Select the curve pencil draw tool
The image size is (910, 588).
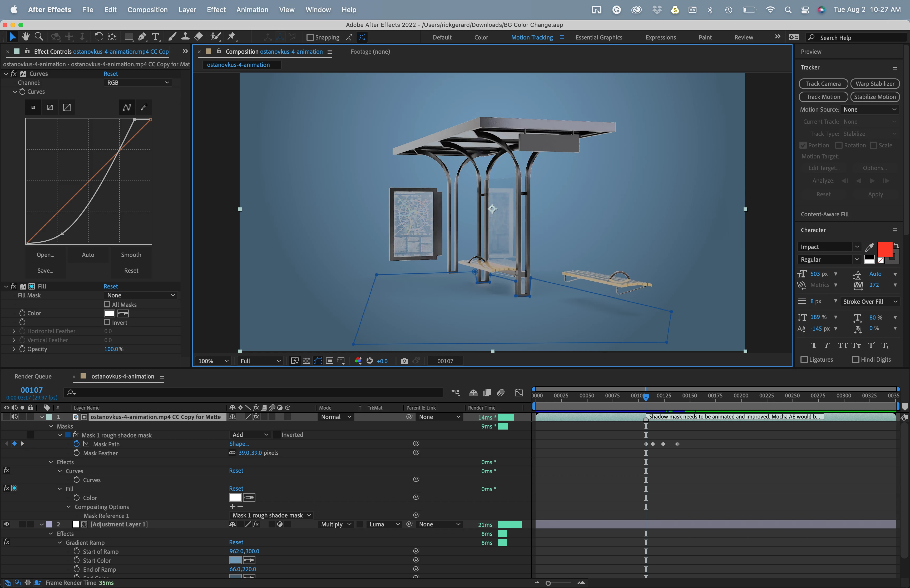pos(144,108)
